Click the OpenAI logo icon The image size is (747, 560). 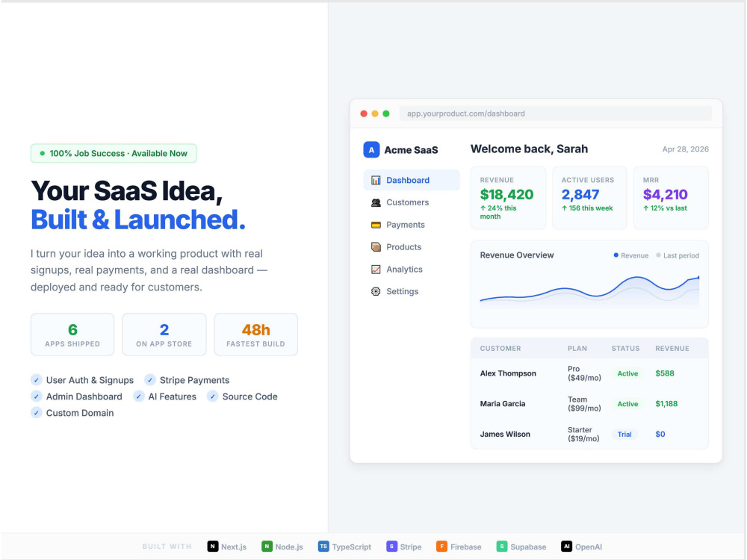point(566,547)
